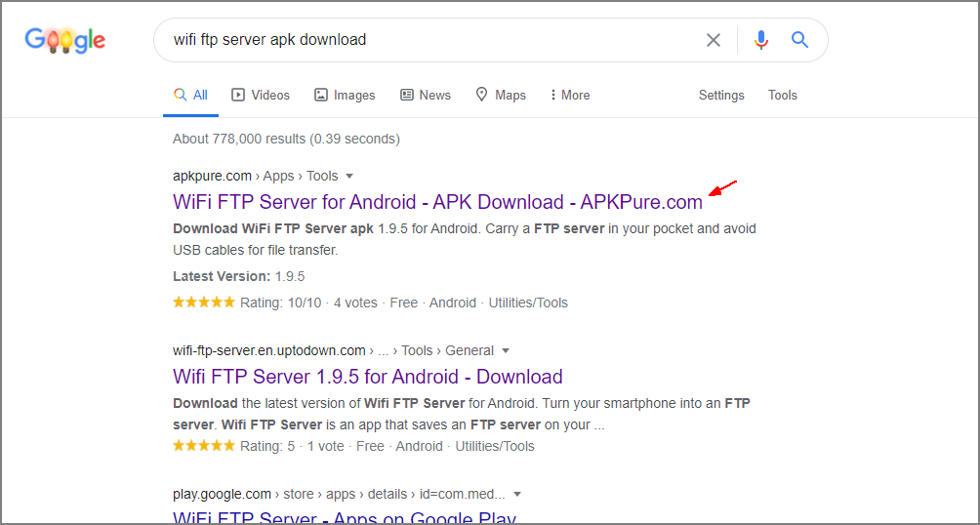
Task: Expand arrow next to apkpure.com breadcrumb
Action: click(x=349, y=176)
